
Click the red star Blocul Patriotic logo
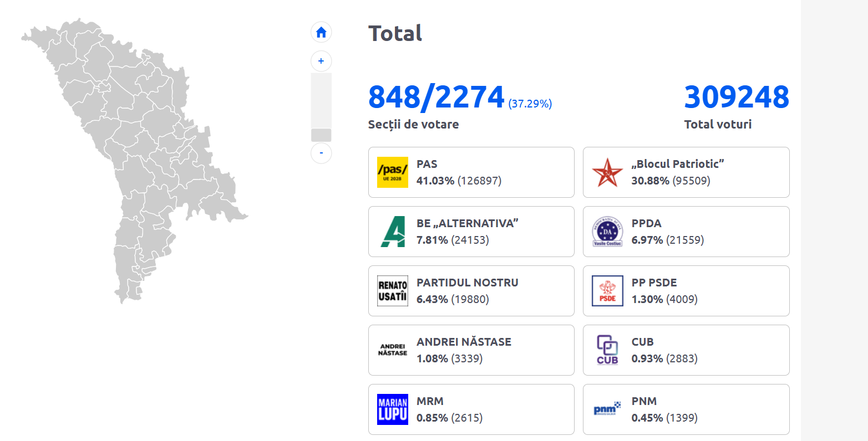pyautogui.click(x=607, y=172)
